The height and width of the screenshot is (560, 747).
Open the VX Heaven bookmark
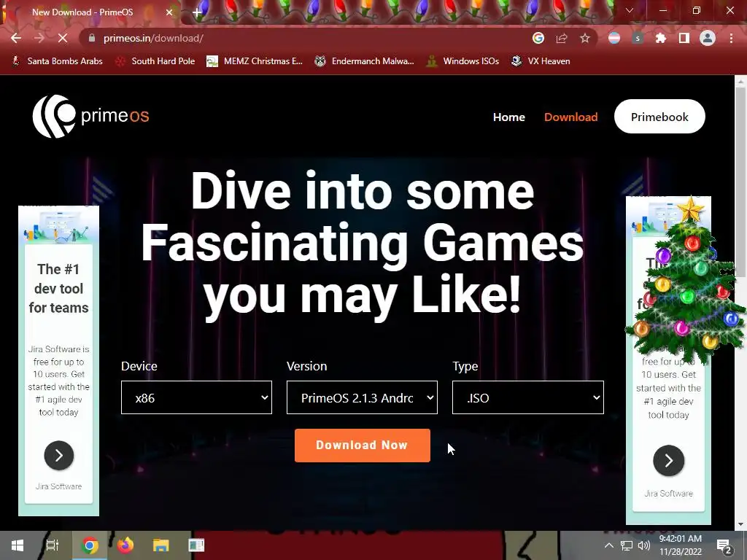(541, 61)
